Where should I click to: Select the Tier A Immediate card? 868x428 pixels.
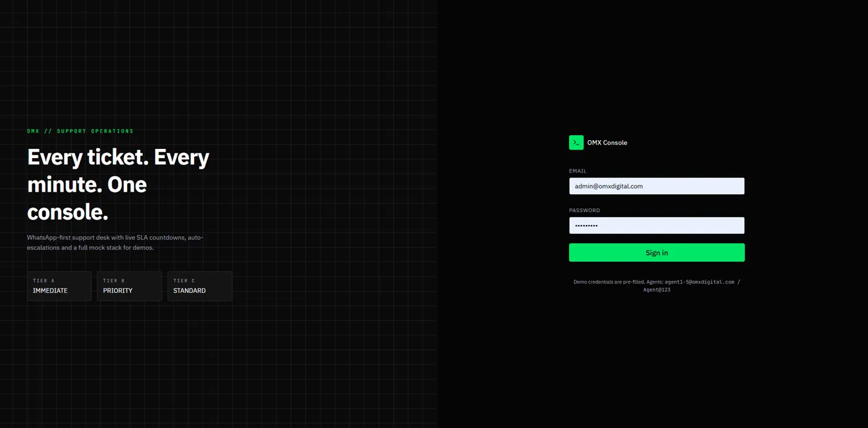coord(59,286)
